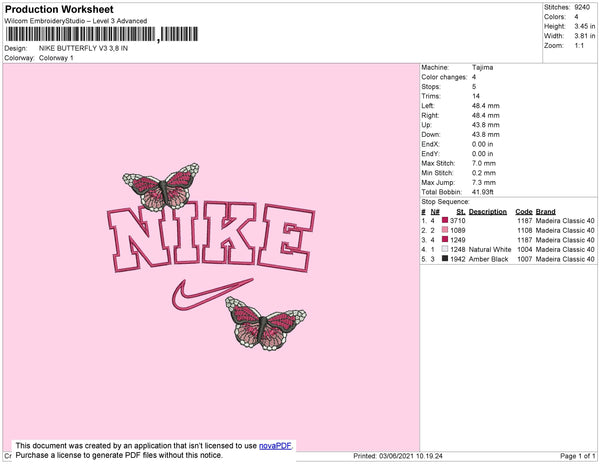Screen dimensions: 600x464
Task: Click the Up value '43.8 mm'
Action: (486, 125)
